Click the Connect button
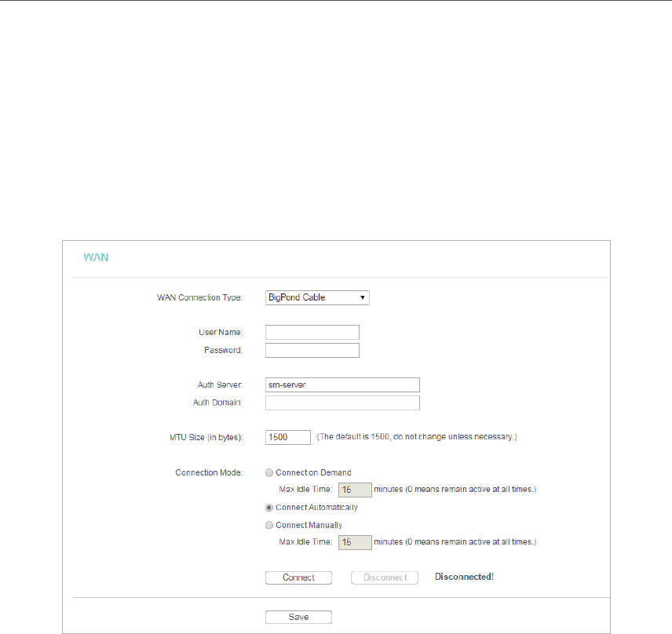 [298, 578]
